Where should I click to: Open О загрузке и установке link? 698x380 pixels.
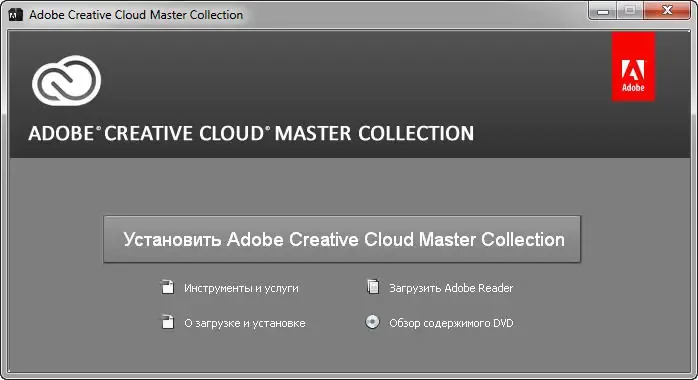(245, 323)
